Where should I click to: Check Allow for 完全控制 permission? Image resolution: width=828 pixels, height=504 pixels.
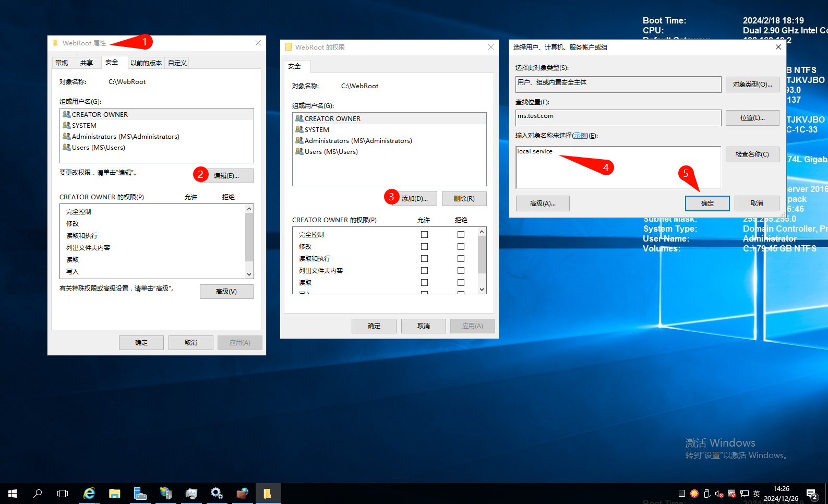[x=424, y=235]
